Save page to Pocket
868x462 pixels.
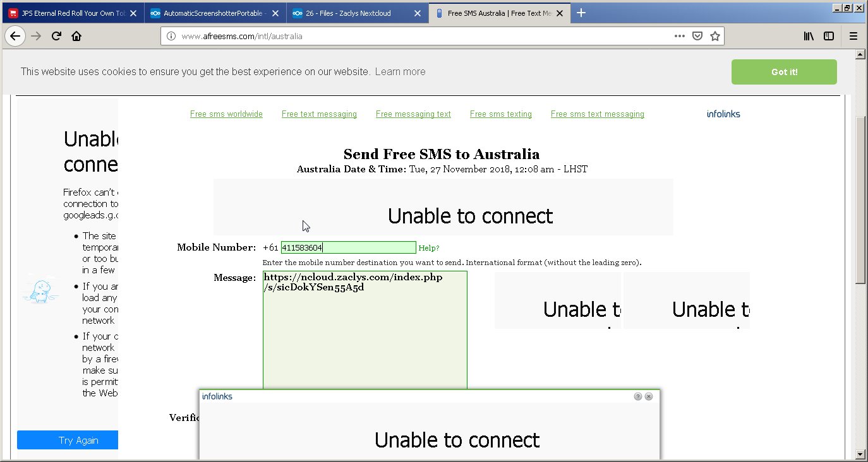tap(697, 36)
